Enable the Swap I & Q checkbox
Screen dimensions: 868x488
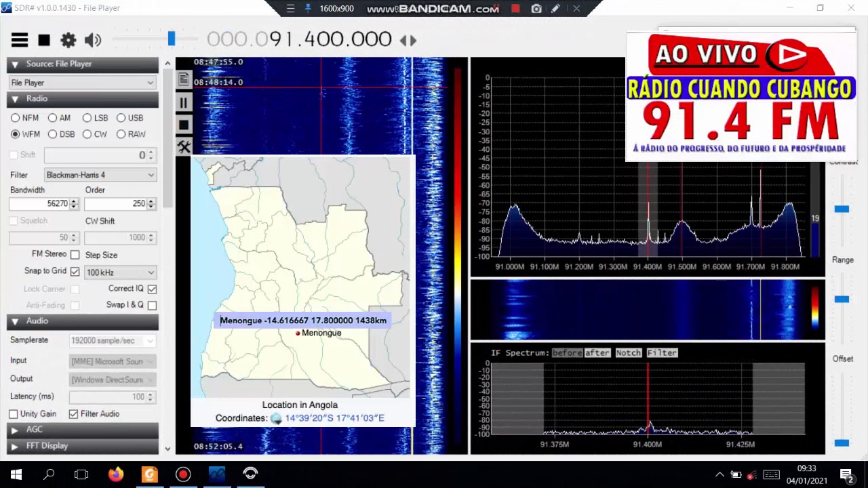point(152,306)
